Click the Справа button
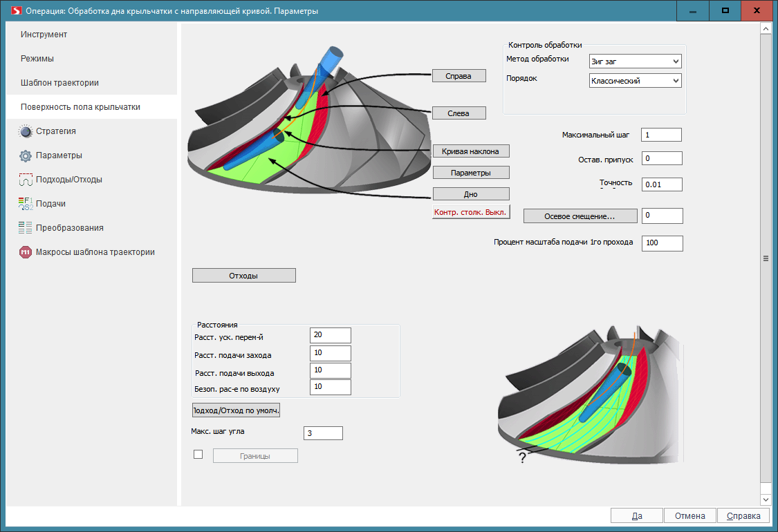Viewport: 778px width, 532px height. pyautogui.click(x=459, y=76)
